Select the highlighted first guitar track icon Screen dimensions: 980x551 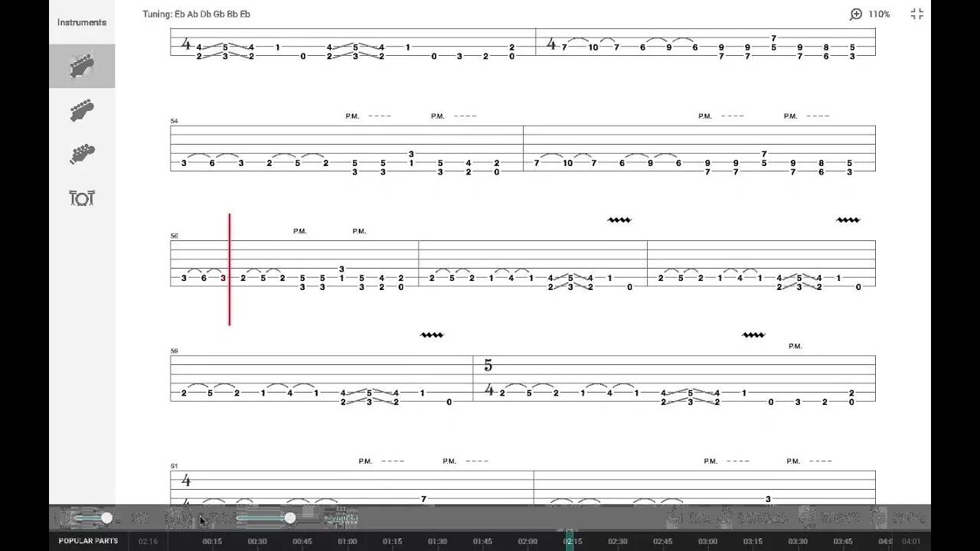tap(82, 66)
